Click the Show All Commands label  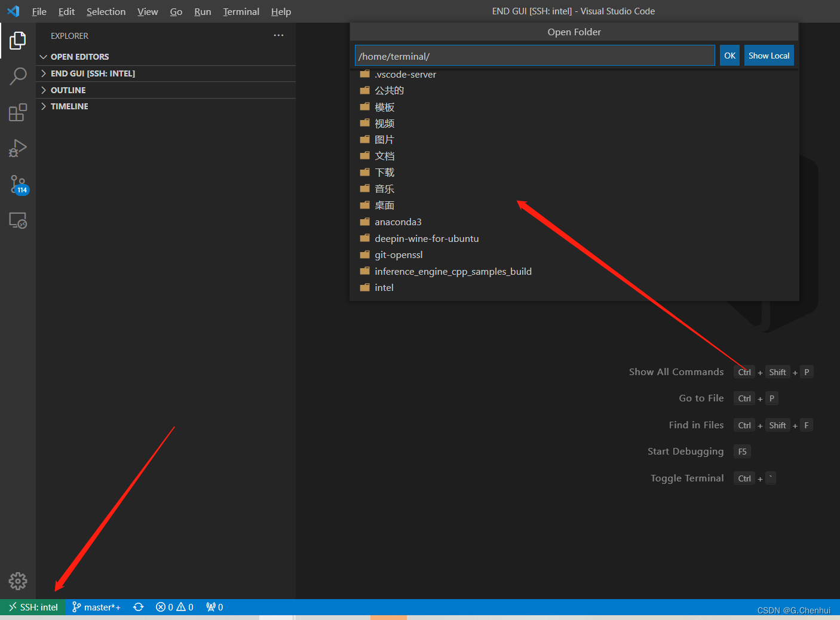point(676,372)
